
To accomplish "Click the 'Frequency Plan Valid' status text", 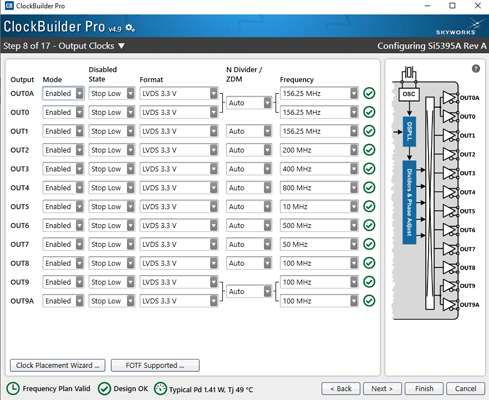I will (x=56, y=389).
